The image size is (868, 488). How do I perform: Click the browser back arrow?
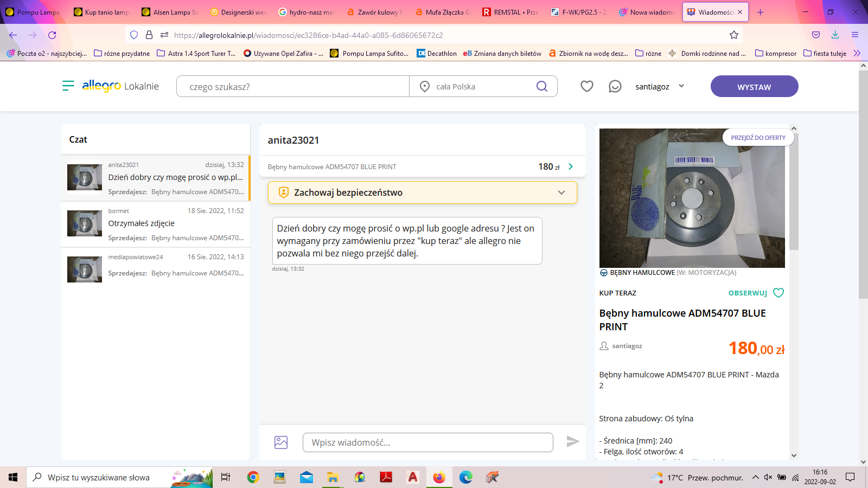click(13, 35)
